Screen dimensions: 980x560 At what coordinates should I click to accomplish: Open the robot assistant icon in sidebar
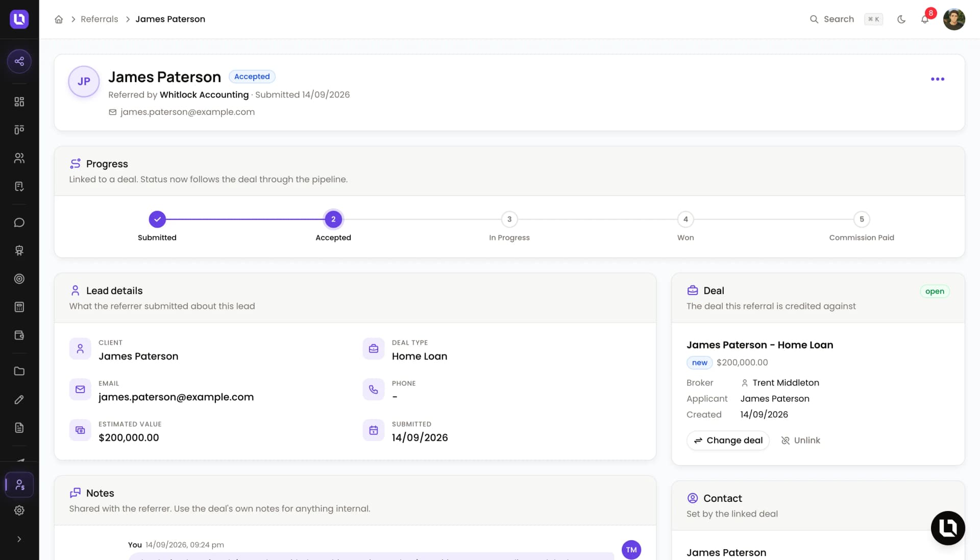[19, 251]
